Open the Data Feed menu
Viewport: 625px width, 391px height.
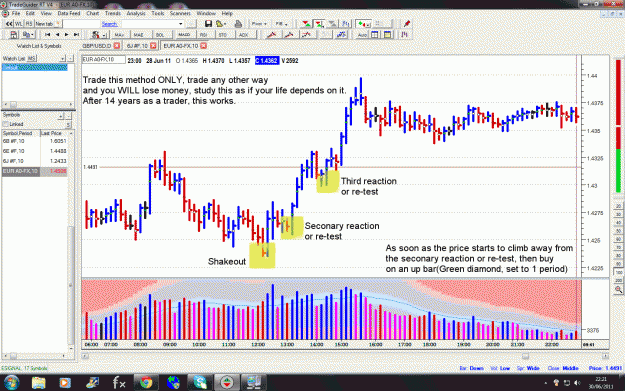[69, 13]
